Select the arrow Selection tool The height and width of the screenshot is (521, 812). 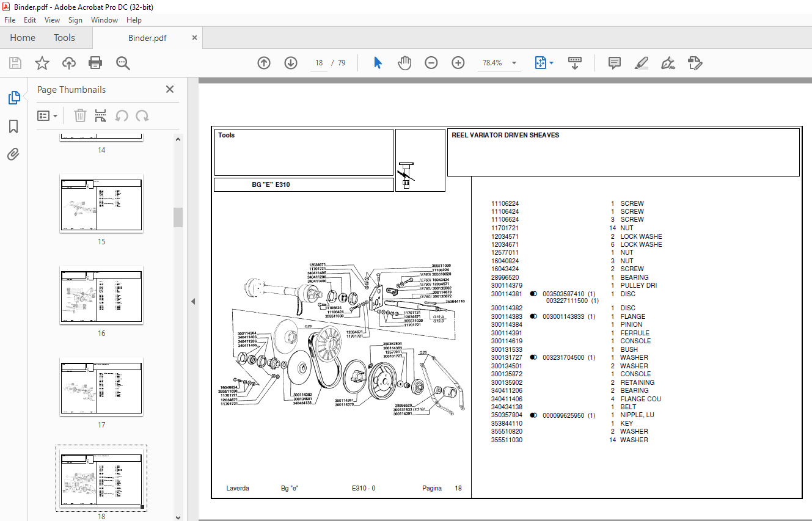(378, 63)
